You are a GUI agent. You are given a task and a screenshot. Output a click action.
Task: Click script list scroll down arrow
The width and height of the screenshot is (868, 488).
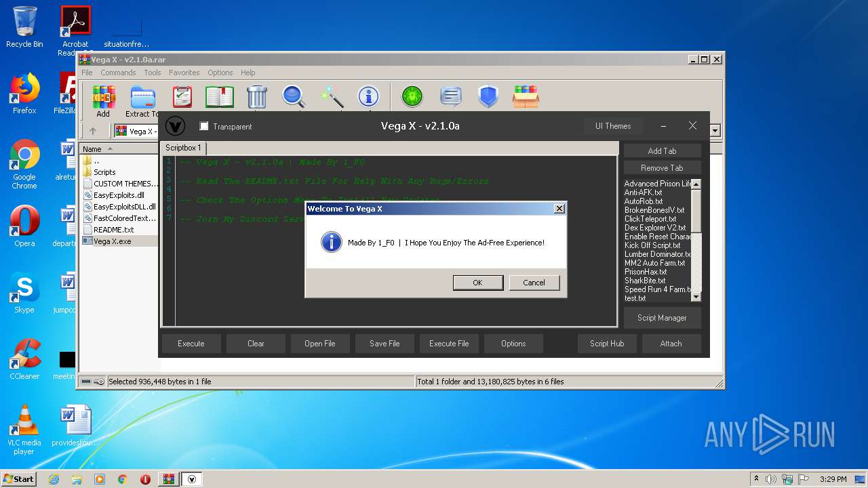pos(696,296)
